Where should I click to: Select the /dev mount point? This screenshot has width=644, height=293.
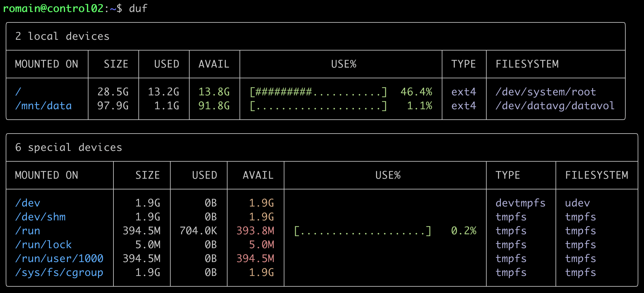click(28, 203)
